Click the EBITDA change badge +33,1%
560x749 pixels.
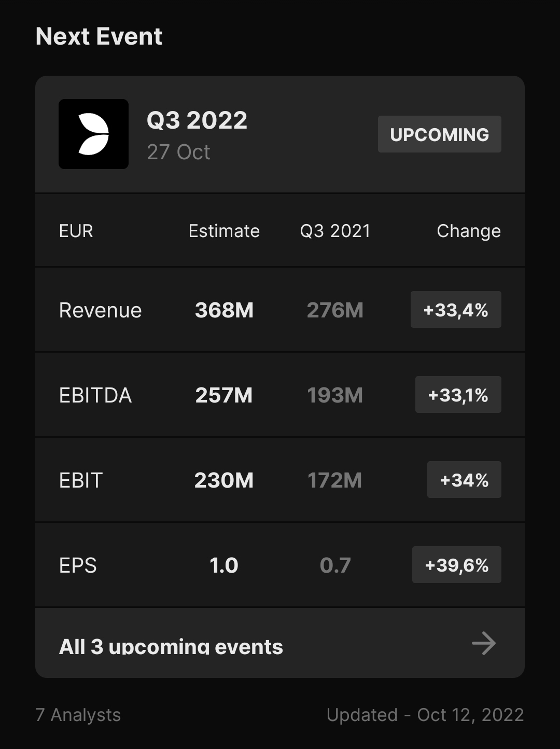click(458, 395)
